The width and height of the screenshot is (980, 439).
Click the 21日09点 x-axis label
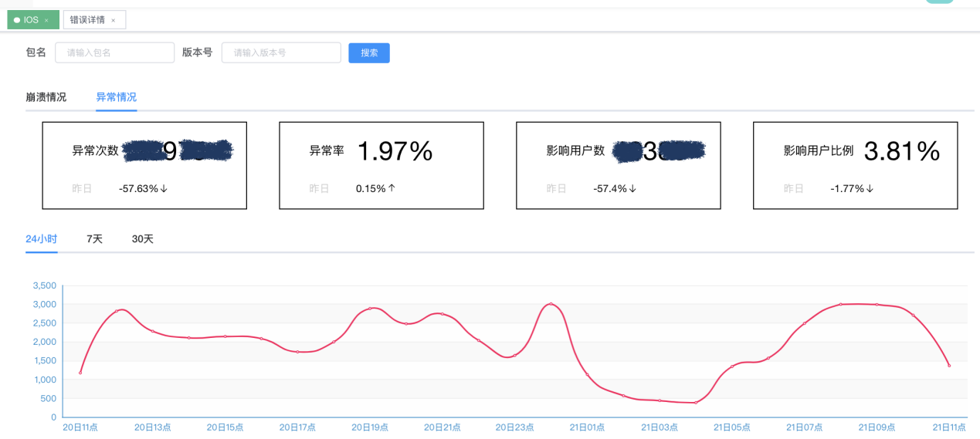pos(877,427)
